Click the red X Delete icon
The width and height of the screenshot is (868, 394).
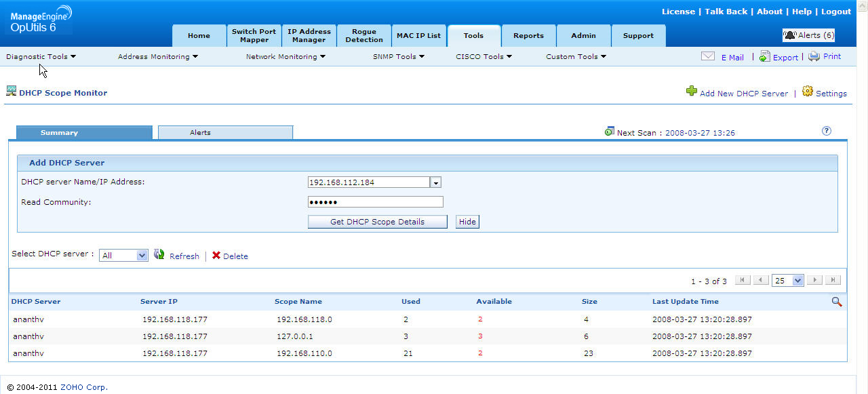point(216,256)
